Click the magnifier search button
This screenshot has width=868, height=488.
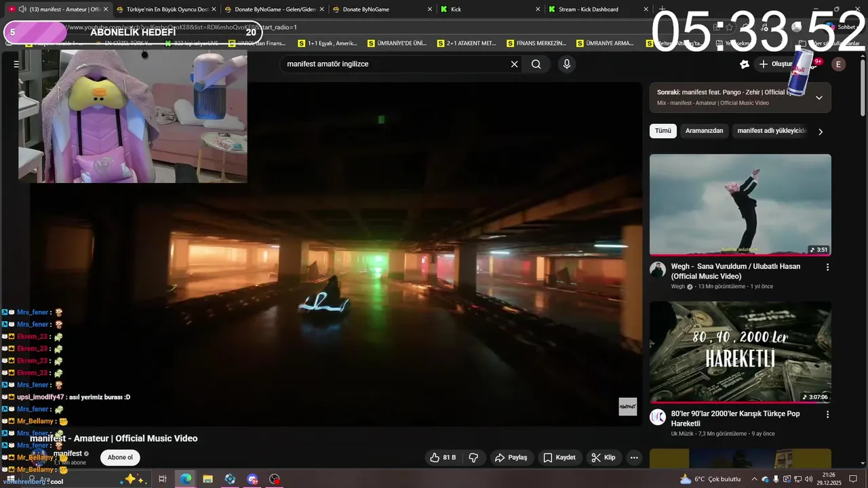coord(536,64)
